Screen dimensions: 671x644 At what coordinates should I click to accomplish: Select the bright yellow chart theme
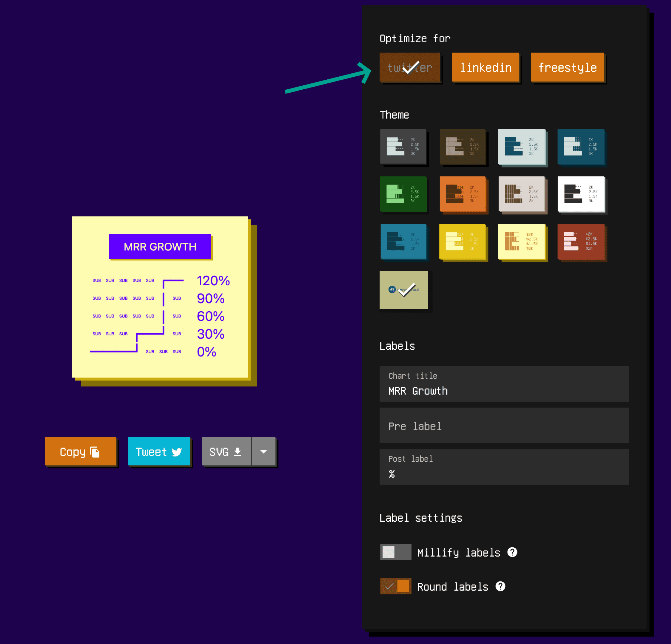click(x=462, y=241)
